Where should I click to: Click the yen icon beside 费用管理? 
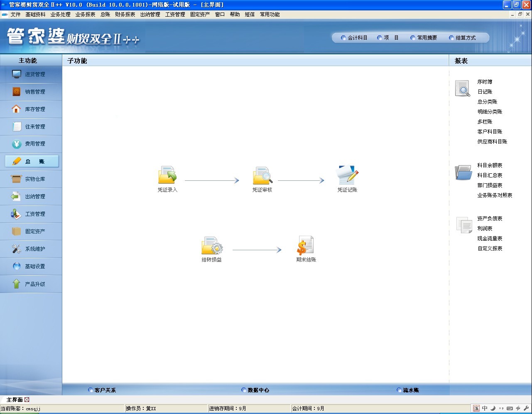pos(17,144)
